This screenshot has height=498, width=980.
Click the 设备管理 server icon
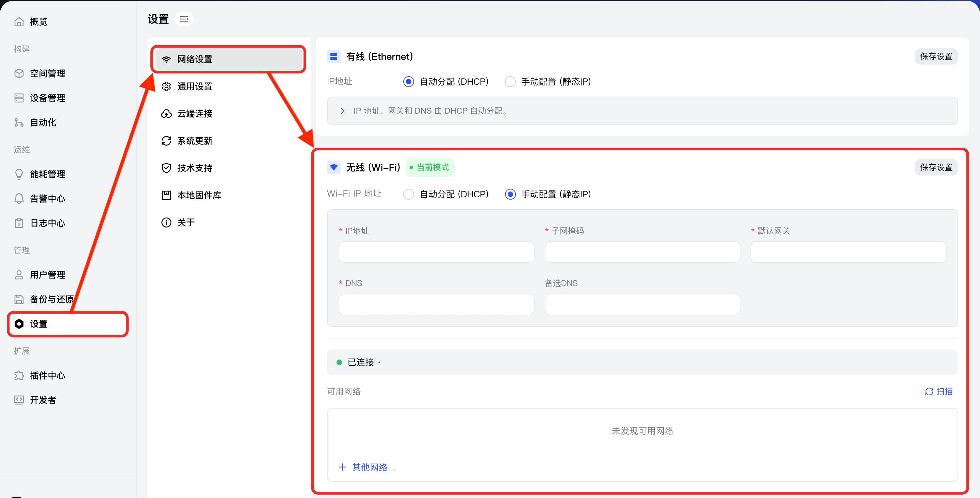coord(19,98)
